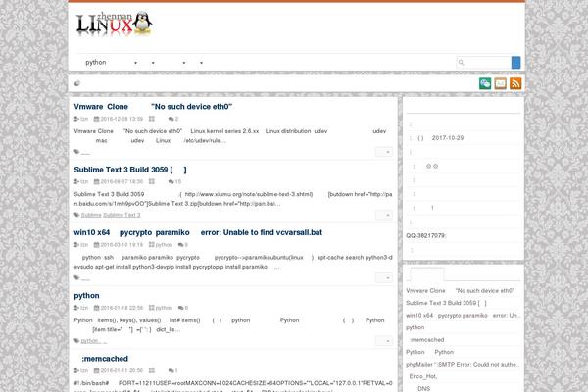
Task: Open dropdown button on Vmware Clone post
Action: pos(384,152)
